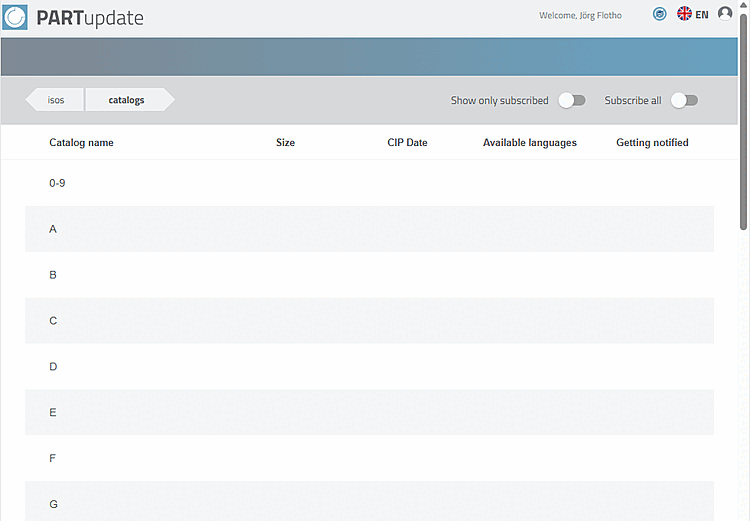750x521 pixels.
Task: Click the blue round icon beside the flag
Action: [x=659, y=14]
